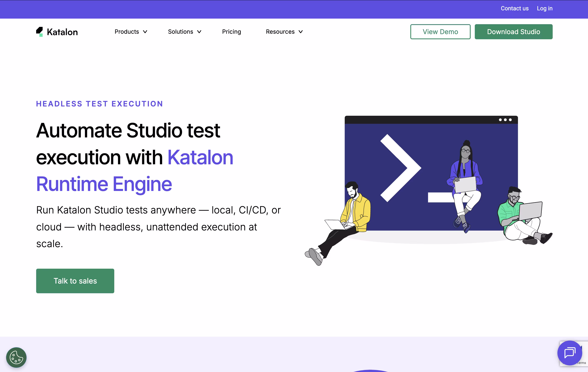Follow the Contact us link
Screen dimensions: 588x372
[514, 8]
